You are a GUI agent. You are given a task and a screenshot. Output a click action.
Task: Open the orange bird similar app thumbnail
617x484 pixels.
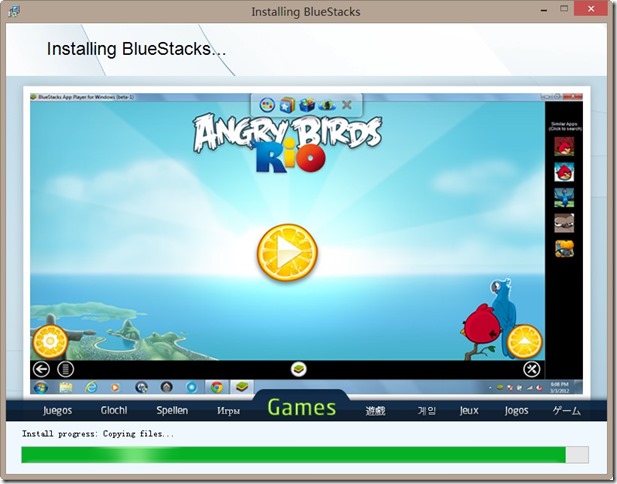pyautogui.click(x=564, y=249)
